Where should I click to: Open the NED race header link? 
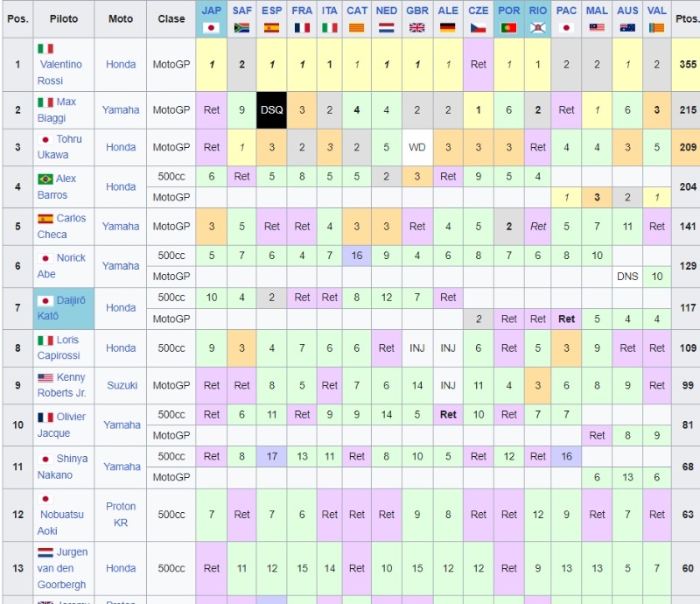(386, 11)
